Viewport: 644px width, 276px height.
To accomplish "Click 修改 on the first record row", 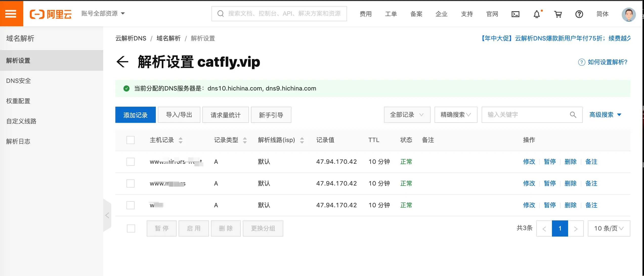I will point(529,162).
